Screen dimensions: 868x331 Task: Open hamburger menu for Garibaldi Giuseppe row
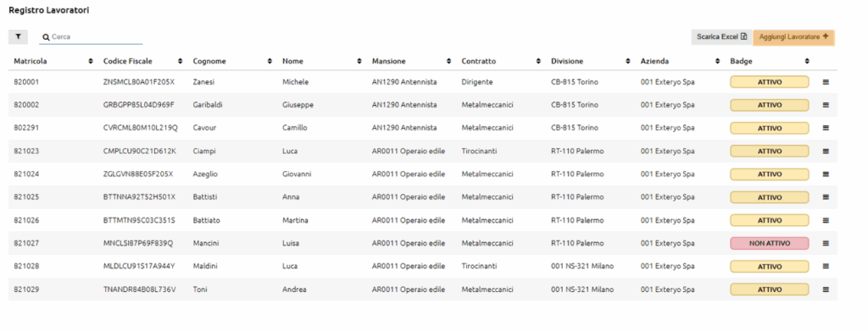point(826,105)
